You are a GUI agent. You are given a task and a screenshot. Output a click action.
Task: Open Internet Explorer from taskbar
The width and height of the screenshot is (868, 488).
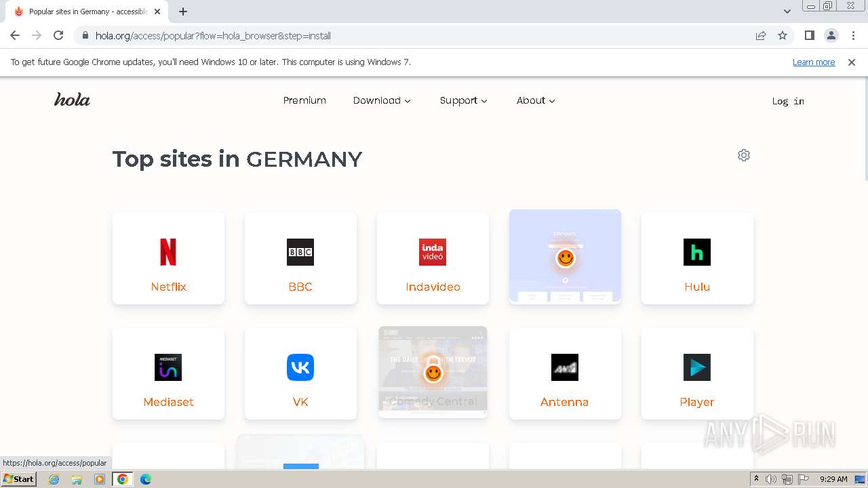[x=54, y=479]
